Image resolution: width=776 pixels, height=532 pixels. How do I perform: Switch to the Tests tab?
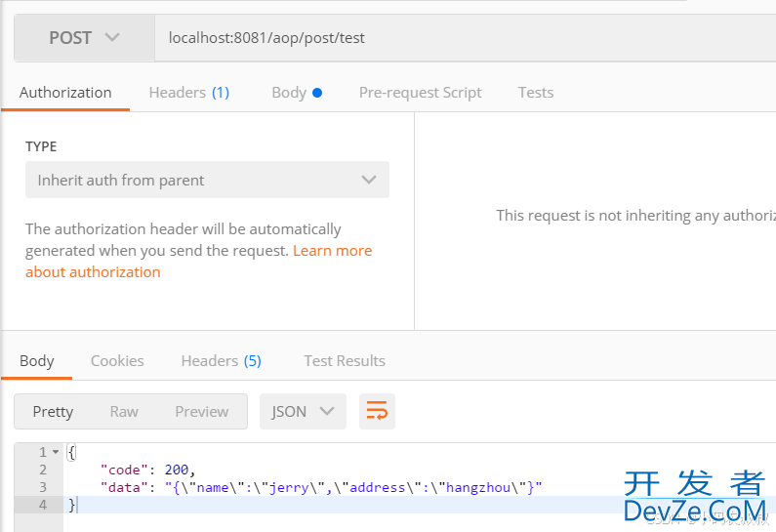[536, 93]
